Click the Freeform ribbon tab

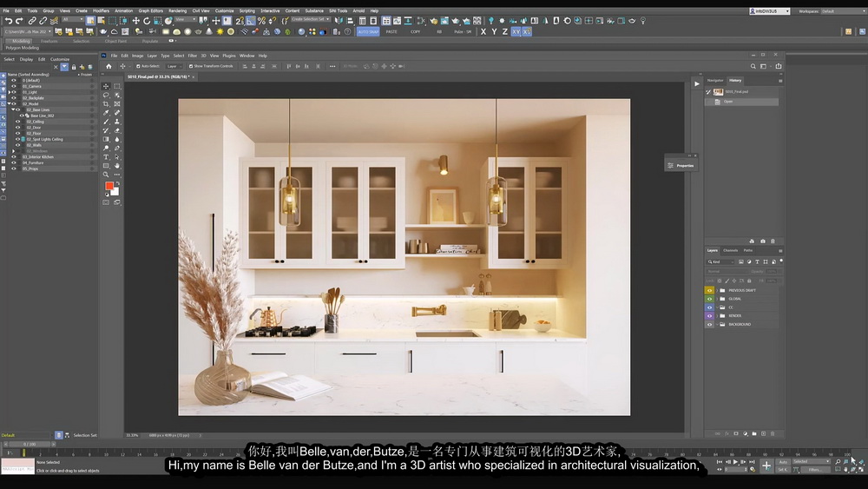49,41
